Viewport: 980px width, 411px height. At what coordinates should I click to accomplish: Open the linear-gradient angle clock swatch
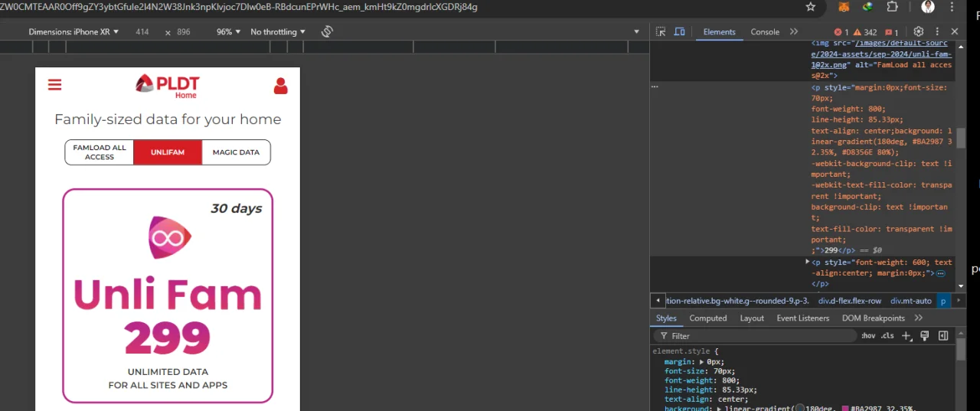801,409
